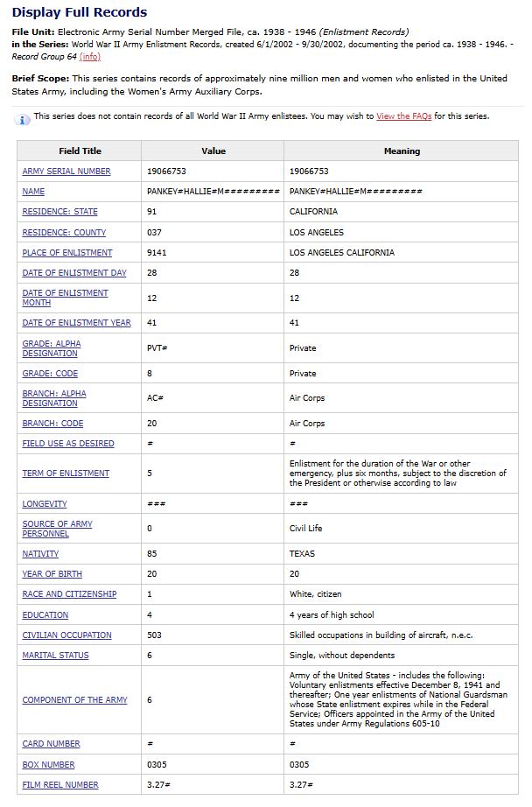532x807 pixels.
Task: Select the RESIDENCE: COUNTY field link
Action: click(x=64, y=233)
